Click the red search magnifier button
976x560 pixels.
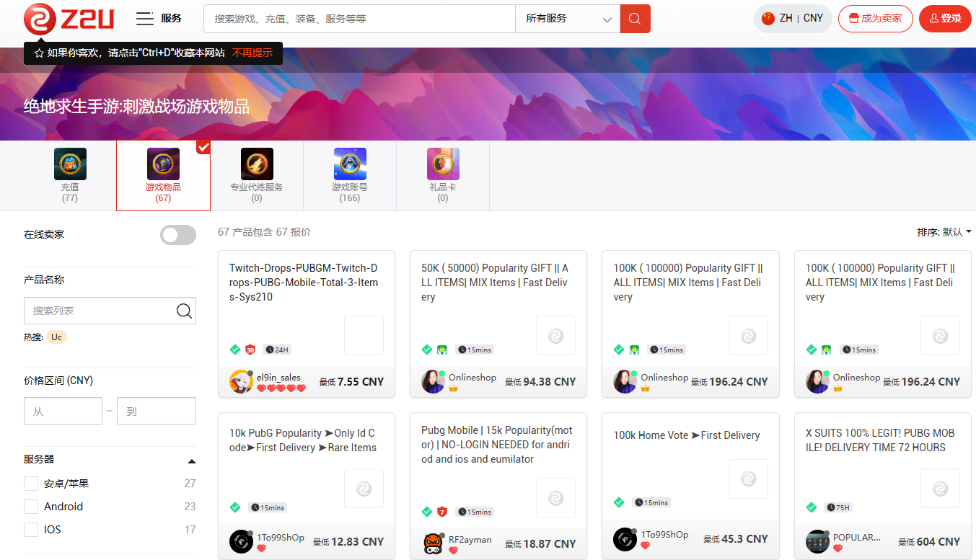point(635,19)
